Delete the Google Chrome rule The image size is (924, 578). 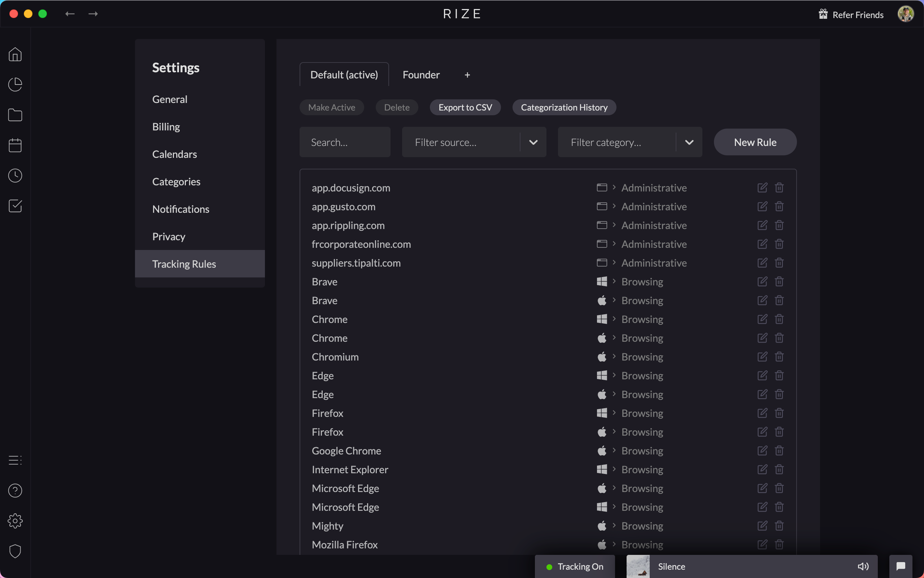[x=779, y=451]
